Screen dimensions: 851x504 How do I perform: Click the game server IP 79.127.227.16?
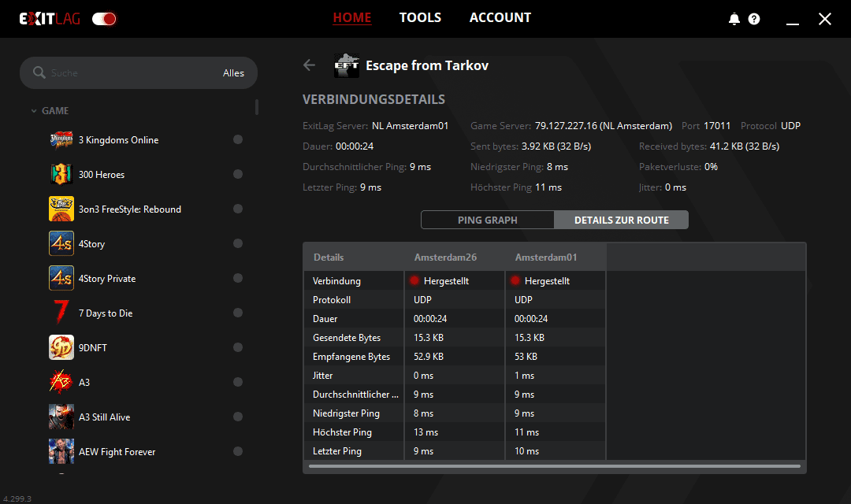[x=566, y=126]
